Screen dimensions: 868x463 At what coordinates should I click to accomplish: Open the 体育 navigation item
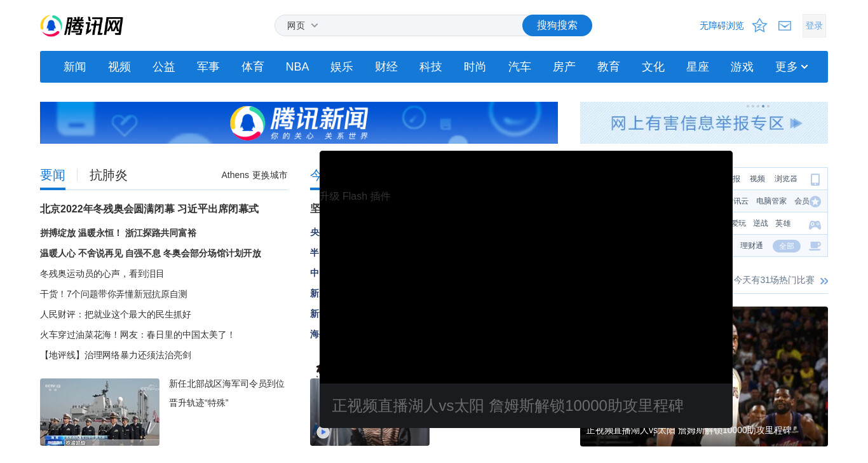pyautogui.click(x=253, y=67)
